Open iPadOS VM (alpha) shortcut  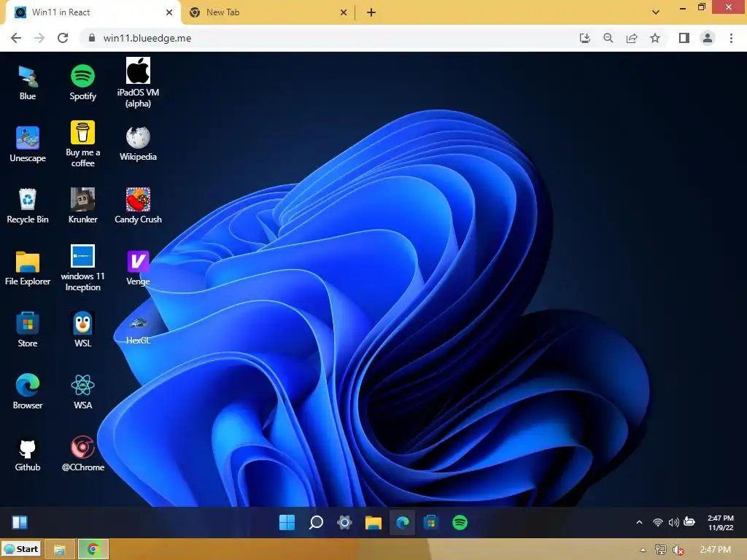pyautogui.click(x=138, y=83)
